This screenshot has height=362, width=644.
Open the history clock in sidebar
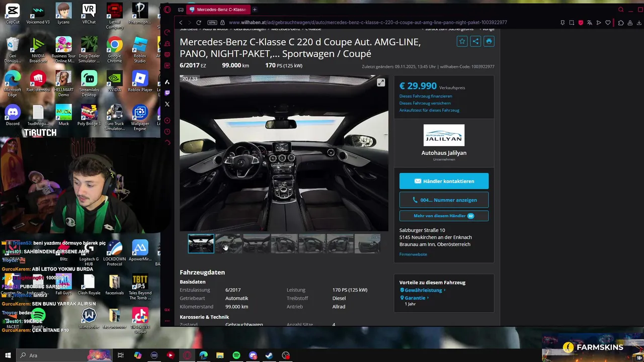point(168,132)
